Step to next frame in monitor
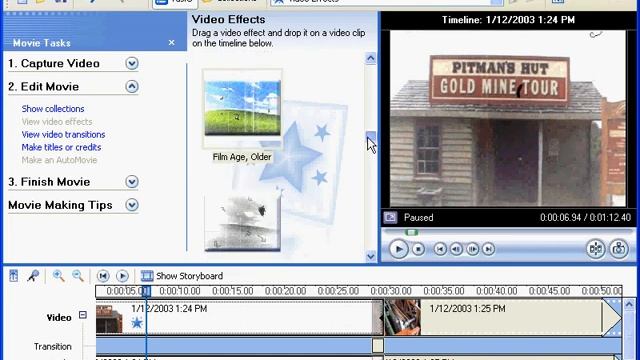The height and width of the screenshot is (360, 640). coord(472,249)
